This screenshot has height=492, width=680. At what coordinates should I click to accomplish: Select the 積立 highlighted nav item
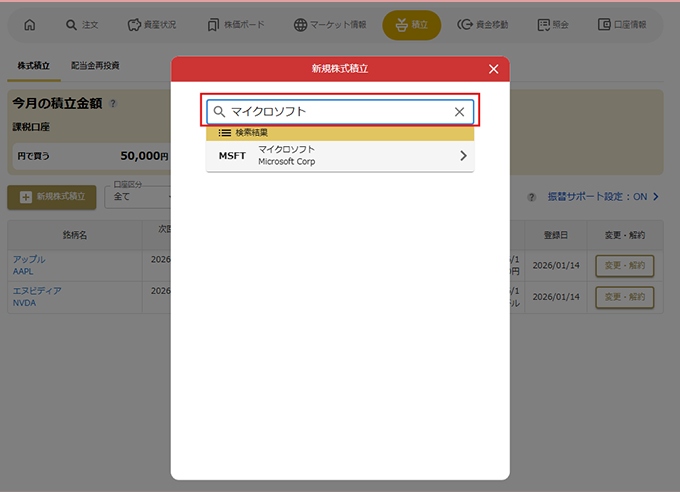[412, 25]
